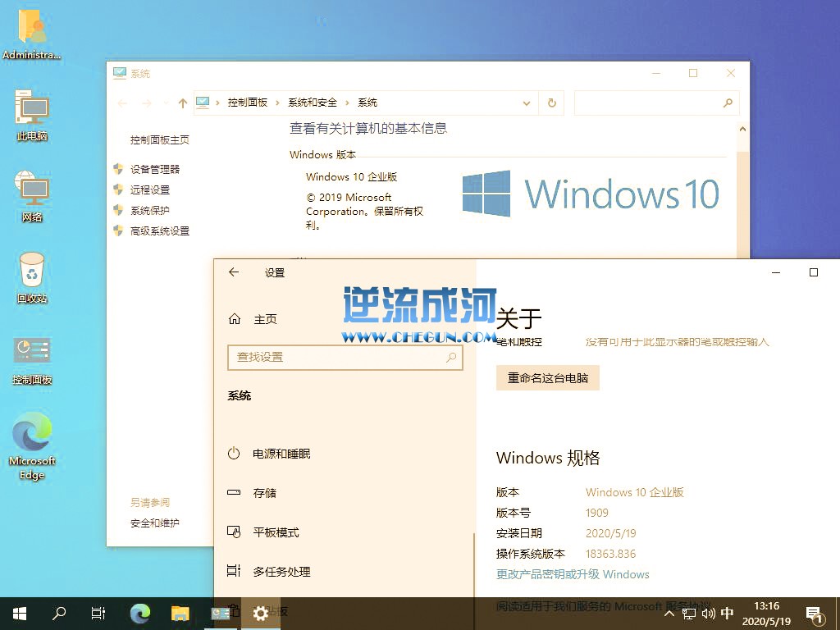This screenshot has height=630, width=840.
Task: Open 设备管理器 in System window
Action: (155, 169)
